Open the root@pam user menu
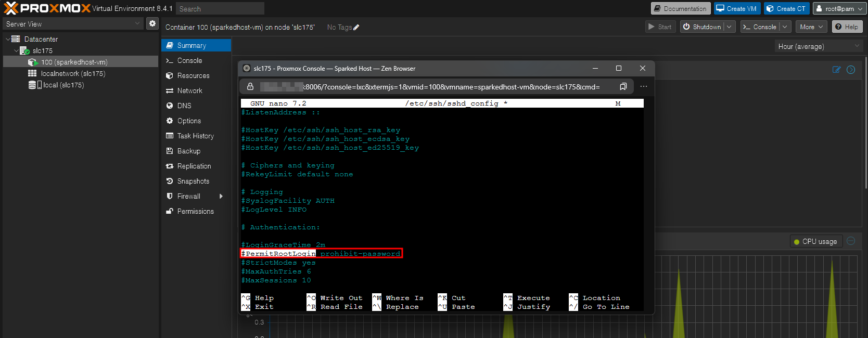868x338 pixels. pyautogui.click(x=839, y=8)
